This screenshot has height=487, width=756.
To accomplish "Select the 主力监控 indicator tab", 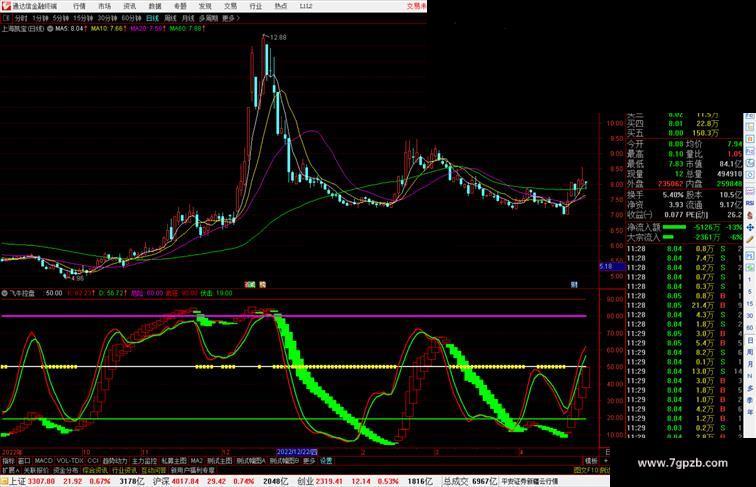I will click(x=144, y=461).
